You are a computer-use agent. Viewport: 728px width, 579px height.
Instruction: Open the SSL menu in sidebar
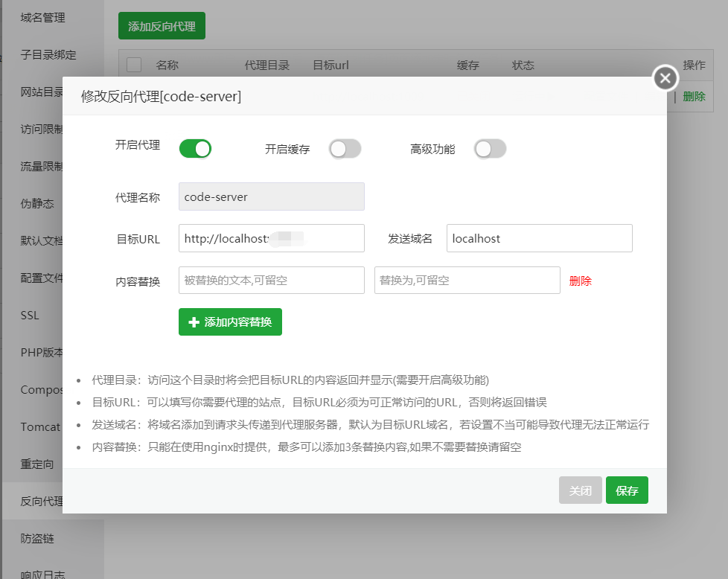tap(30, 316)
